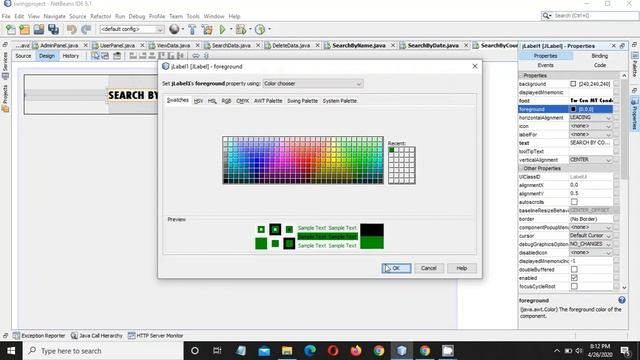Open the Projects sidebar panel
This screenshot has width=640, height=360.
pyautogui.click(x=5, y=98)
